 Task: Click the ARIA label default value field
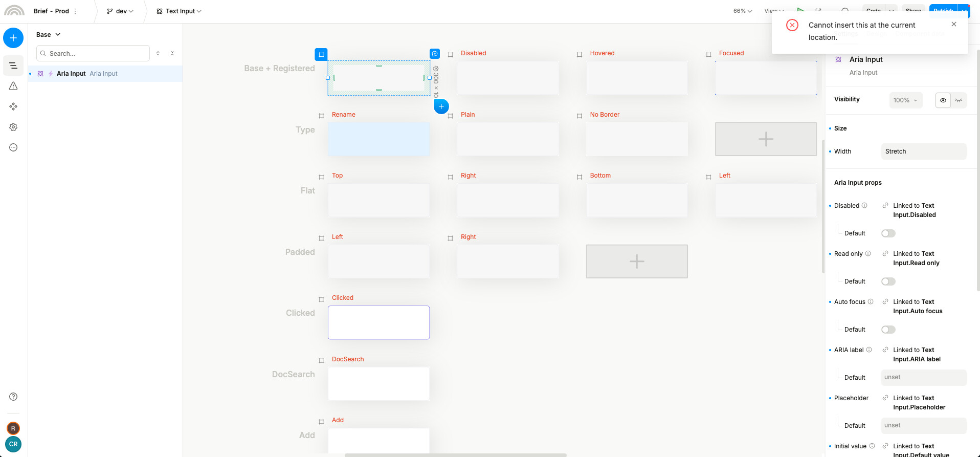coord(923,378)
